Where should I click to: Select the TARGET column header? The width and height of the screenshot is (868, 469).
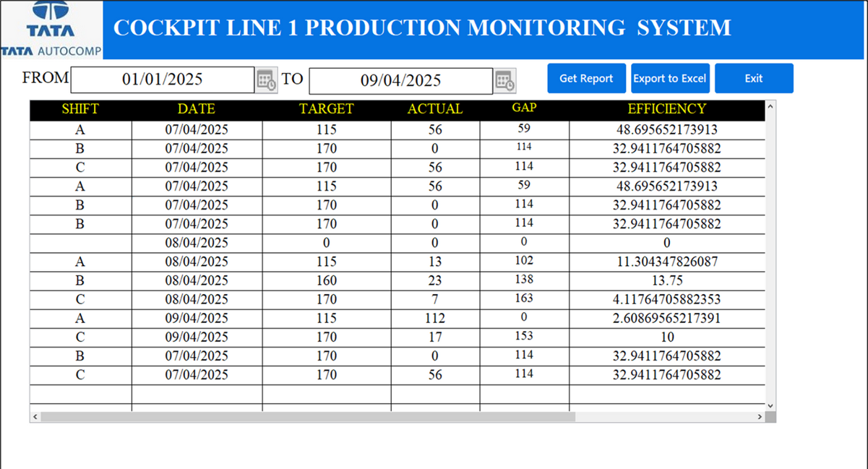coord(327,109)
